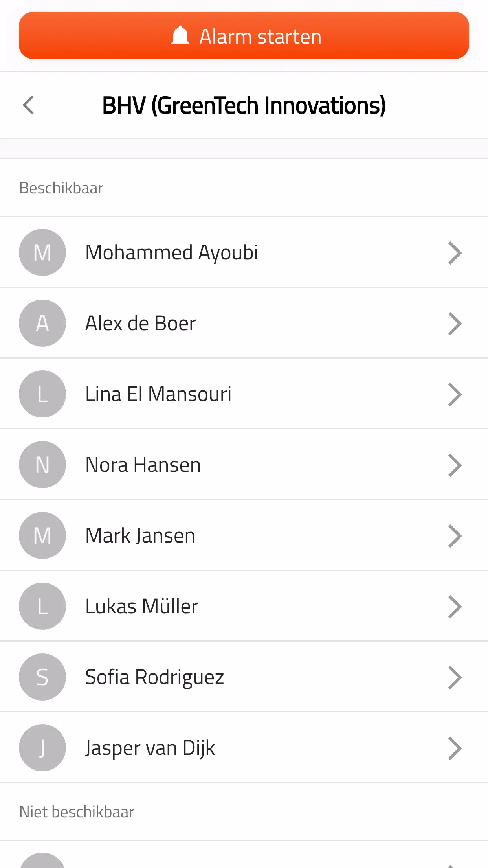Open Lina El Mansouri contact entry
The width and height of the screenshot is (488, 868).
click(158, 394)
